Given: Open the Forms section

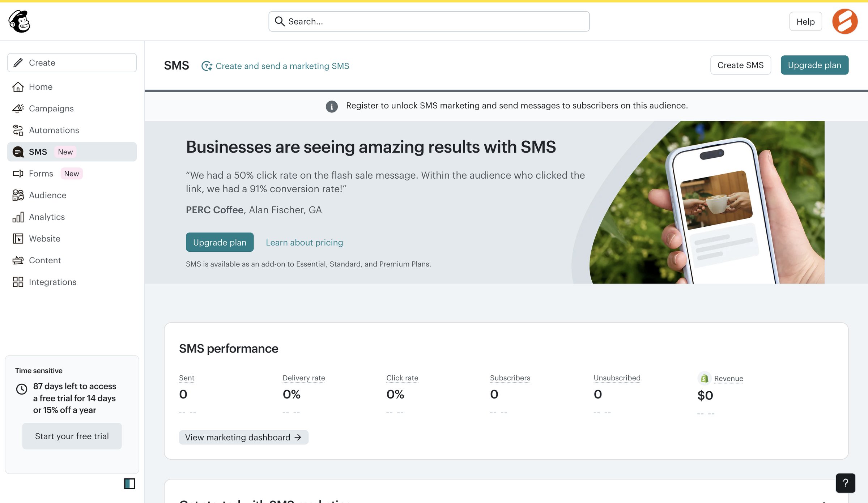Looking at the screenshot, I should (72, 174).
